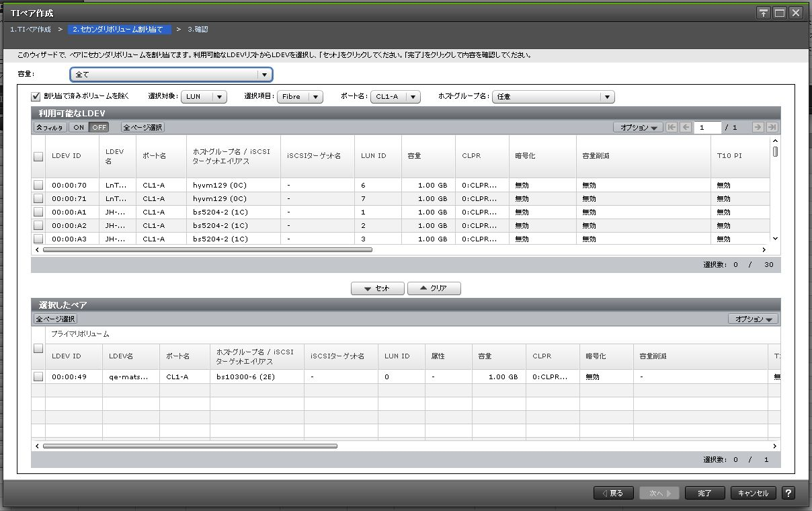Select the checkbox for LDEV 00:00:49 pair
Screen dimensions: 812x511
[x=38, y=377]
